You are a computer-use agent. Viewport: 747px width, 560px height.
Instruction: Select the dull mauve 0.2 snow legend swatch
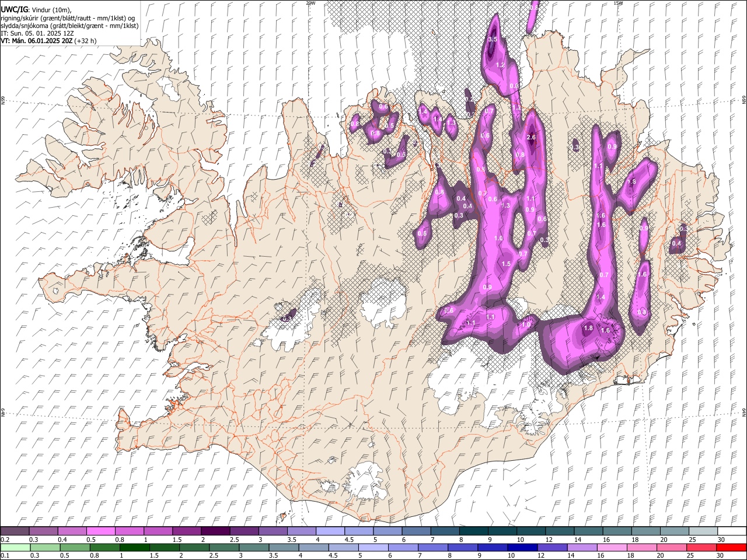[x=15, y=531]
